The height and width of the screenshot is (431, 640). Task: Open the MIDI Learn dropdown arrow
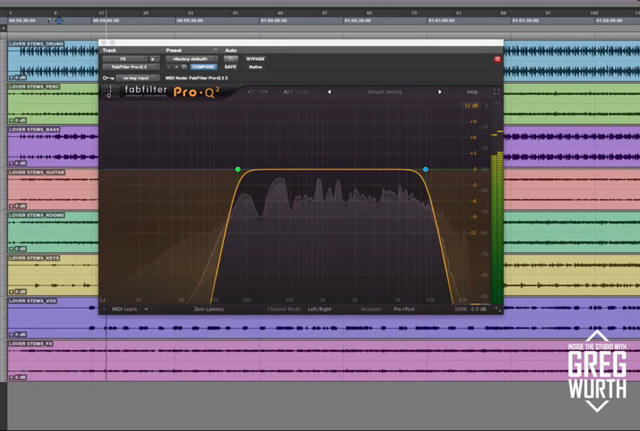coord(146,309)
